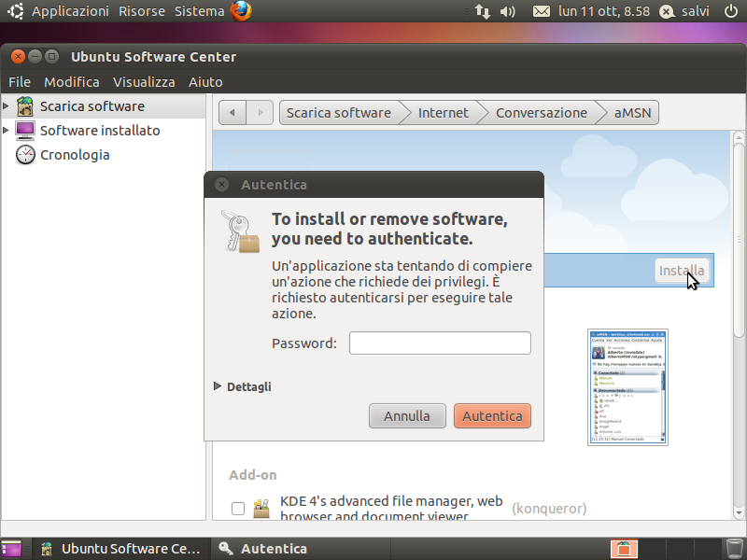Open the volume indicator

[508, 11]
